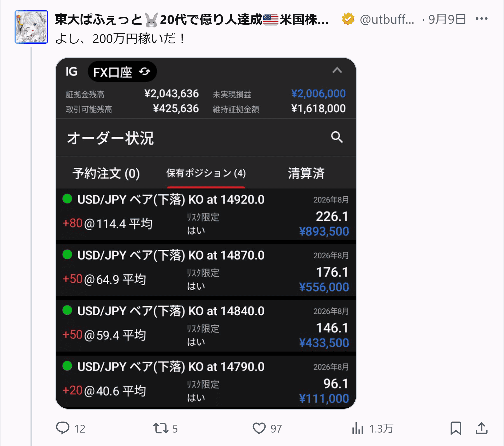Click the magnifier search icon in オーダー状況
Viewport: 504px width, 446px height.
tap(337, 137)
